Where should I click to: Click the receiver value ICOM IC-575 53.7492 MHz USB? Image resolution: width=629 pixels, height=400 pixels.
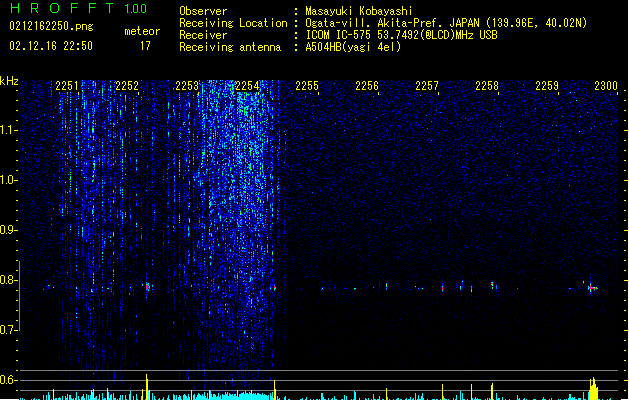pos(402,35)
